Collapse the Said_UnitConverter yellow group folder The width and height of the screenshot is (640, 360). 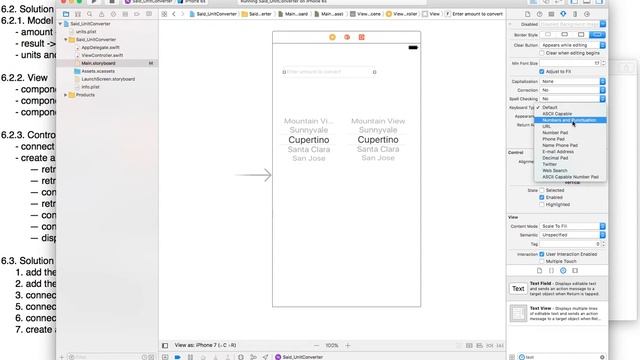coord(66,40)
